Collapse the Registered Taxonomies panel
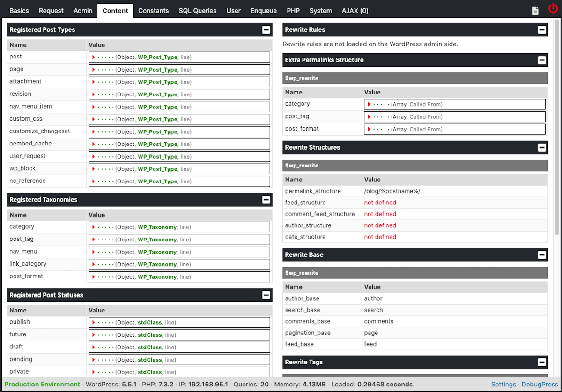 (266, 200)
